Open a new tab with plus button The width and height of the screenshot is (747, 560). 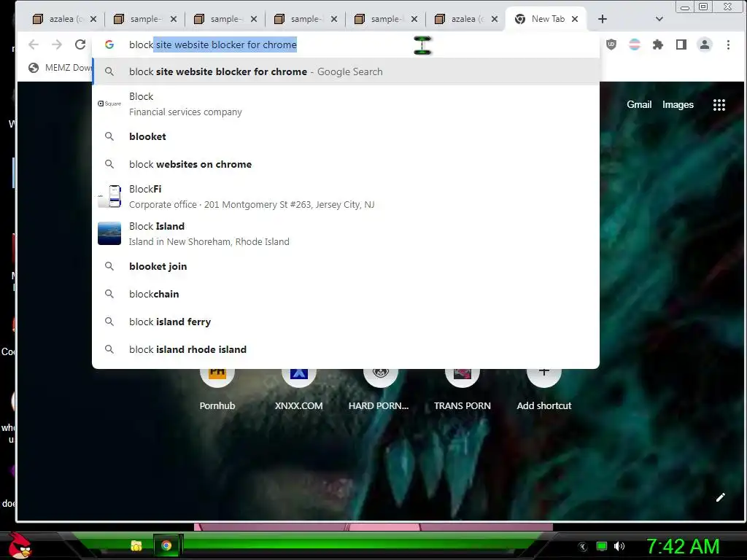[602, 18]
